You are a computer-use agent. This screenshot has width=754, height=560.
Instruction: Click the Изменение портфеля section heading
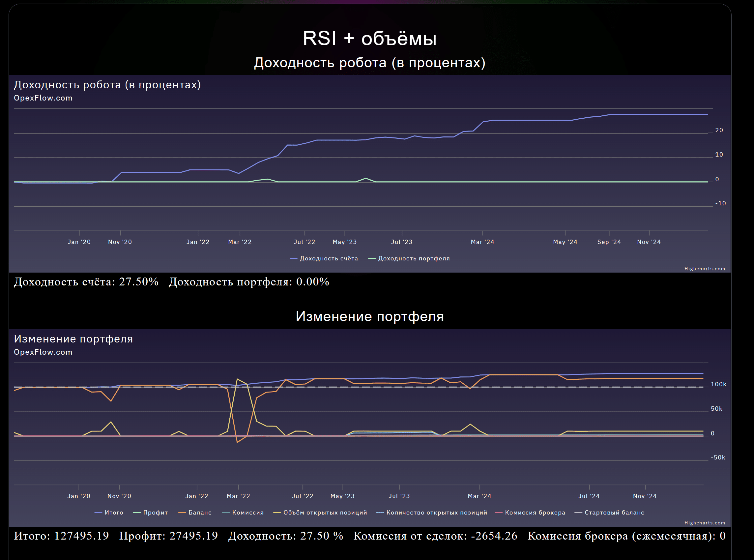(370, 316)
